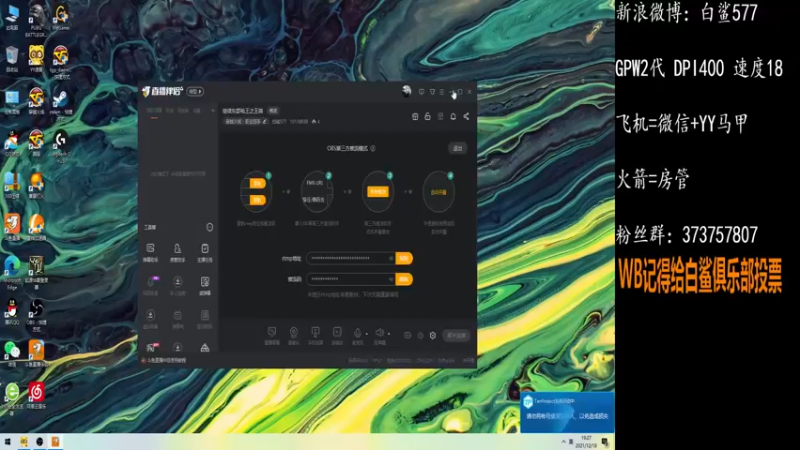Click the camera source icon in the bottom bar
Viewport: 800px width, 450px height.
coord(293,335)
